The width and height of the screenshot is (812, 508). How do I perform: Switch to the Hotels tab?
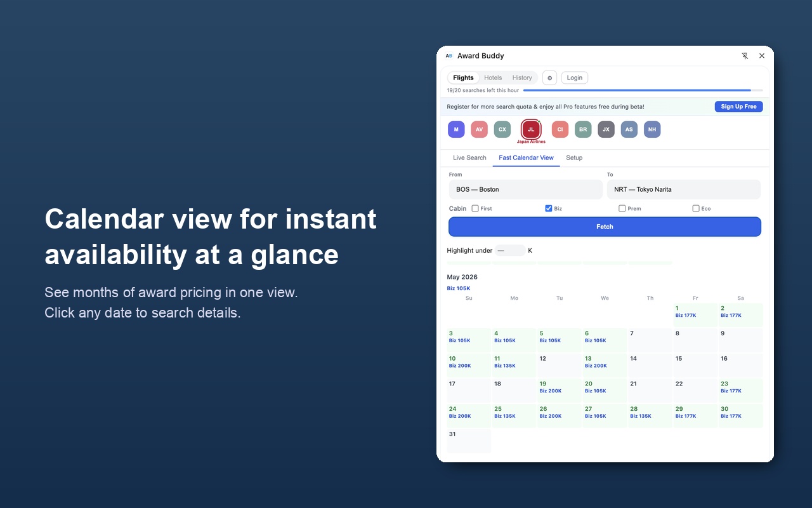pyautogui.click(x=493, y=78)
